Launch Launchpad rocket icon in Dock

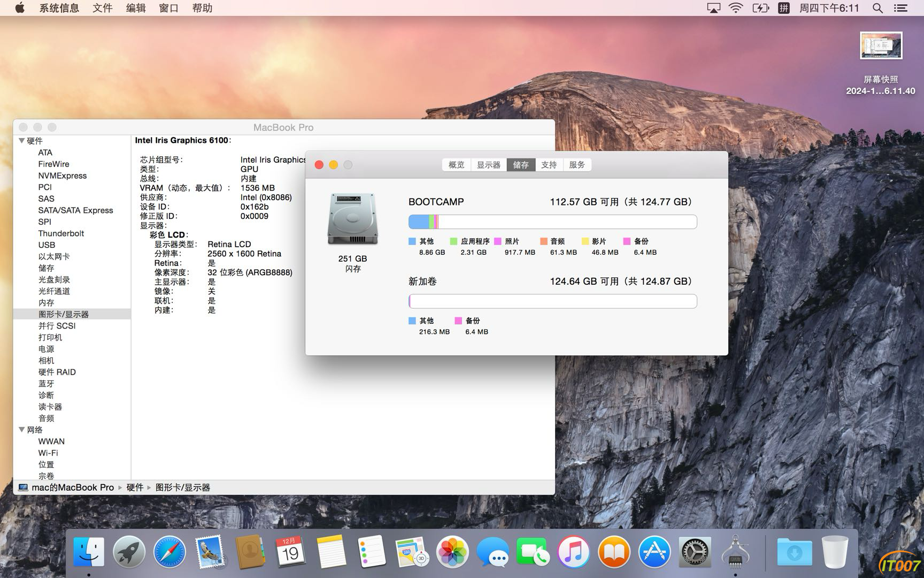click(129, 552)
